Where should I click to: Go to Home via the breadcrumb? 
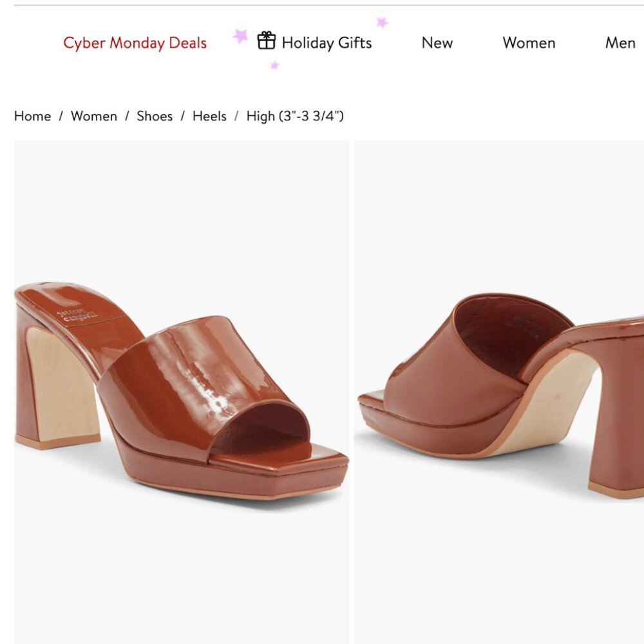[x=33, y=116]
